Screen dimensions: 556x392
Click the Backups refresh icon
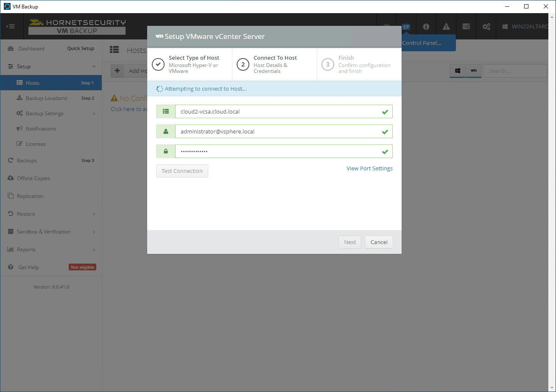pos(11,161)
